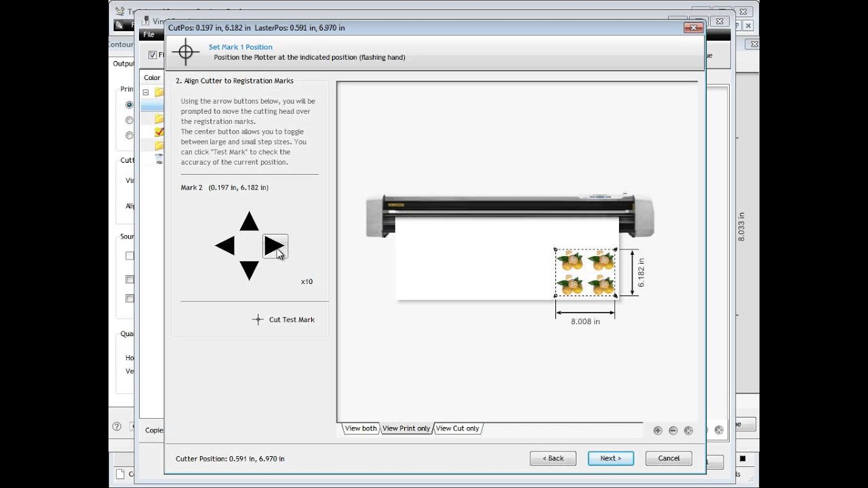Collapse the tree root in the Vinyl window

[146, 92]
